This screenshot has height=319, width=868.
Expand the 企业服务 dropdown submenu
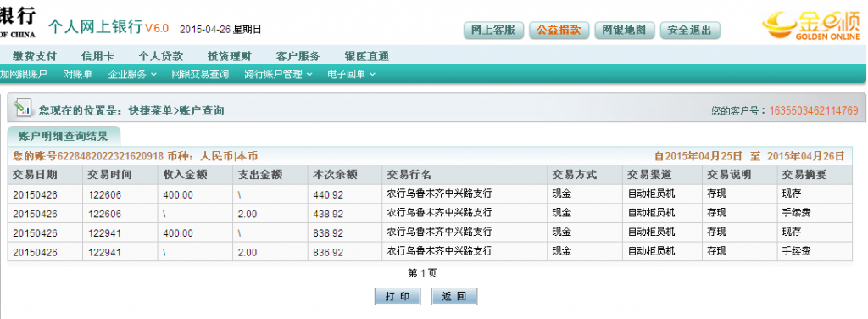[132, 74]
